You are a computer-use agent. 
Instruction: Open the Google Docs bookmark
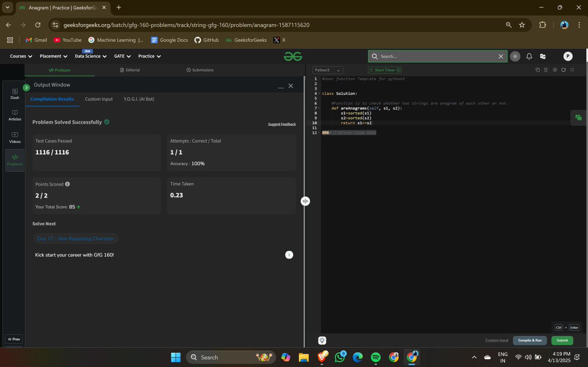[169, 40]
